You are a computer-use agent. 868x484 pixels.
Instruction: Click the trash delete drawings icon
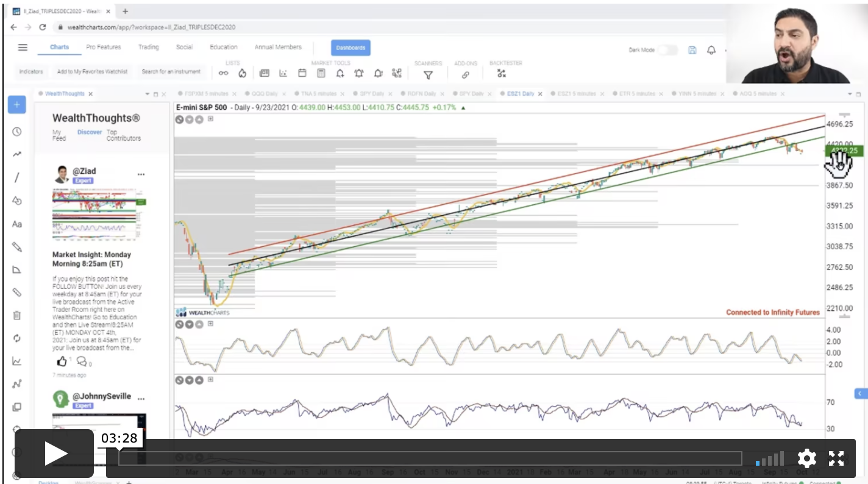coord(16,315)
